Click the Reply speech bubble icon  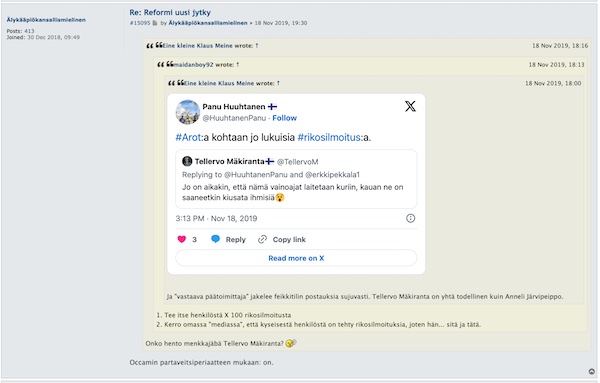[x=215, y=239]
